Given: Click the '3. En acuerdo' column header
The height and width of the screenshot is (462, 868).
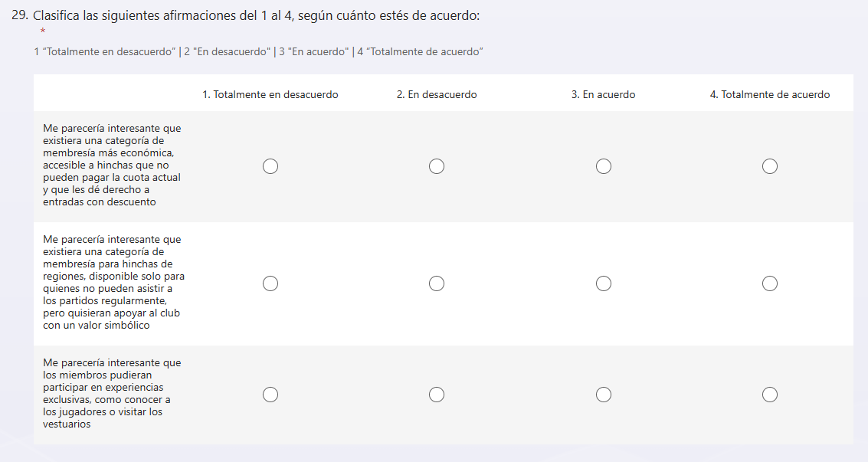Looking at the screenshot, I should coord(604,95).
